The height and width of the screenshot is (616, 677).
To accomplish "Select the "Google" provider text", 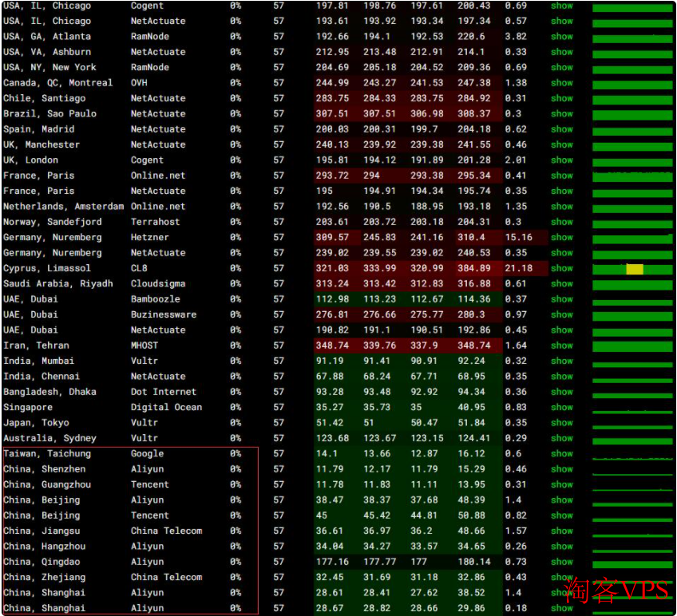I will [147, 454].
